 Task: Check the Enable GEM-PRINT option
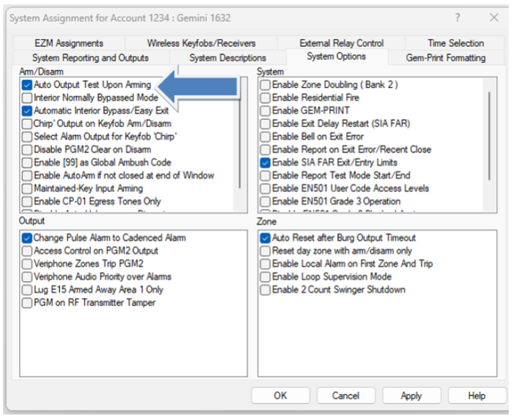[x=265, y=111]
